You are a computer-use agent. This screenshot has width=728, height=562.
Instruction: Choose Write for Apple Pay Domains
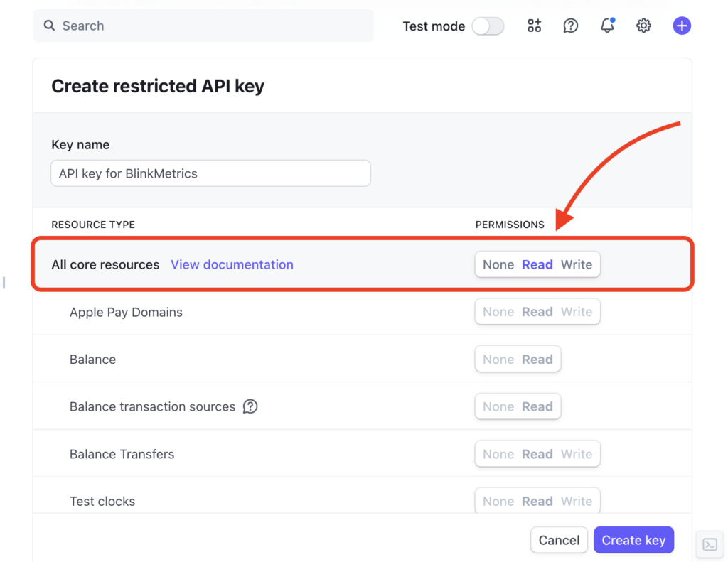pos(576,312)
